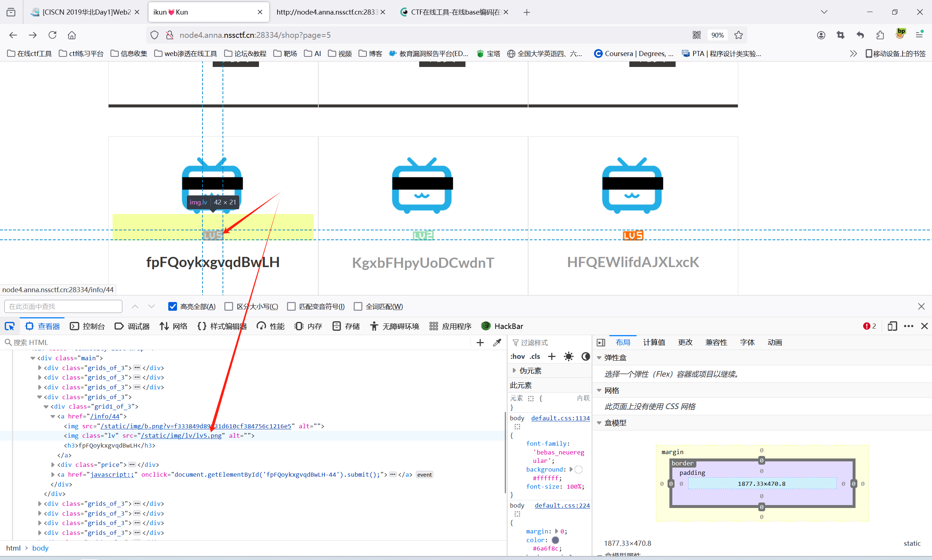
Task: Enable the match case checkbox
Action: click(228, 306)
